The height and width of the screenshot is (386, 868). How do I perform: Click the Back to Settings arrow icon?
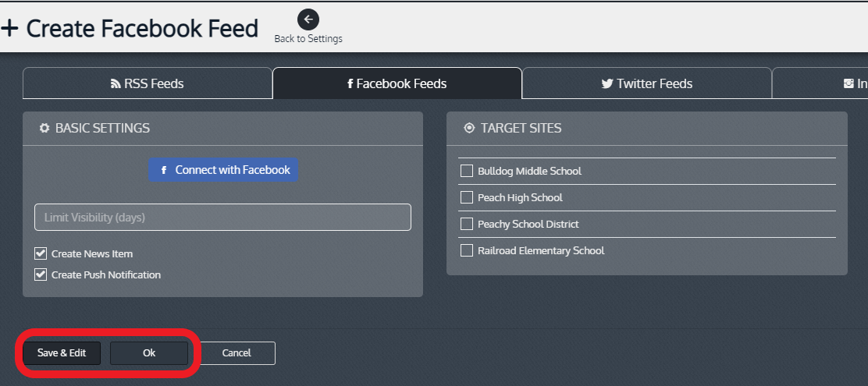pyautogui.click(x=308, y=19)
